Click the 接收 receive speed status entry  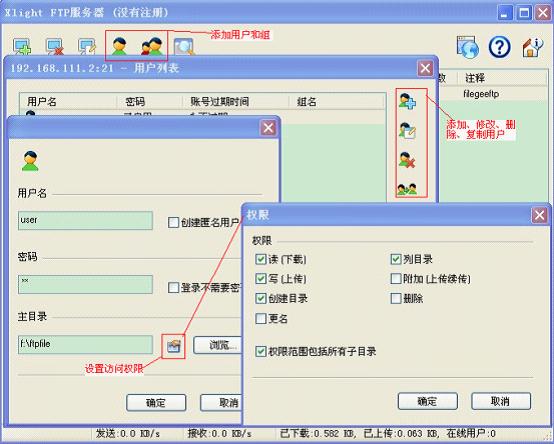(219, 433)
